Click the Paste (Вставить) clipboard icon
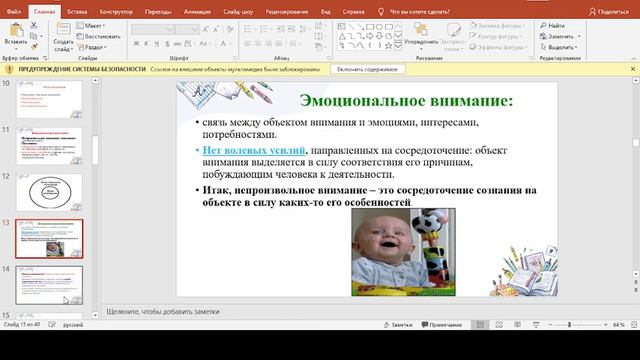Screen dimensions: 640x360 pos(16,30)
